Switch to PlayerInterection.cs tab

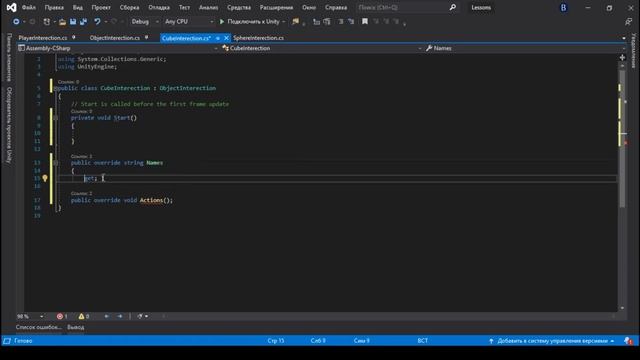43,38
